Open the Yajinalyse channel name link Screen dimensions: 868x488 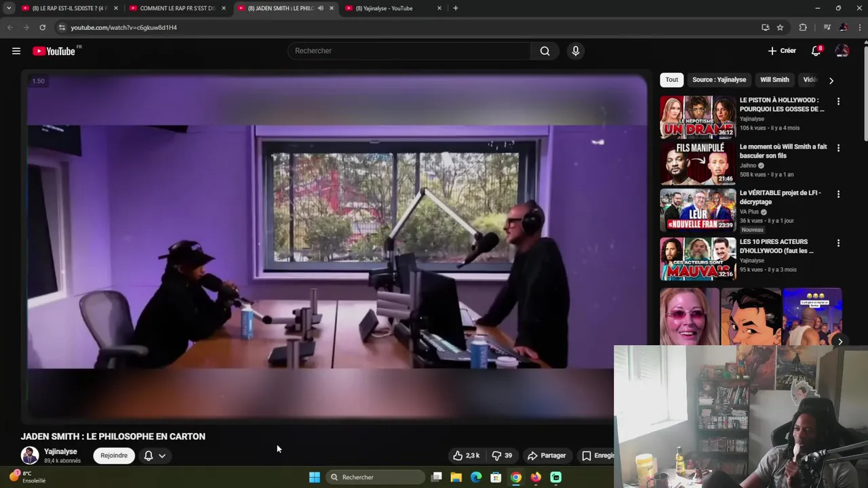tap(60, 451)
